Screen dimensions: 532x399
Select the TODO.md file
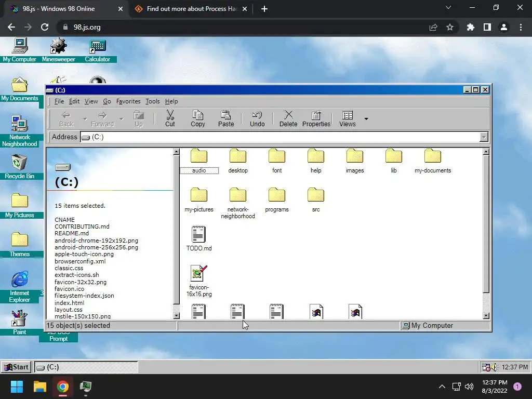pyautogui.click(x=199, y=238)
